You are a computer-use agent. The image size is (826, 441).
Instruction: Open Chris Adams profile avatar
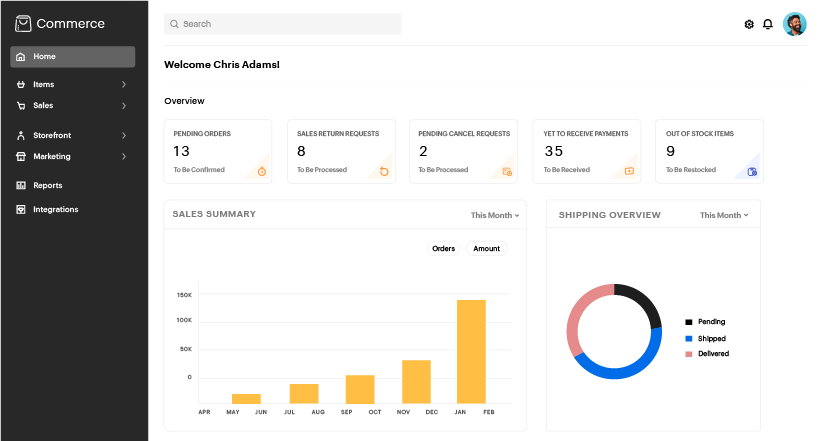coord(794,24)
